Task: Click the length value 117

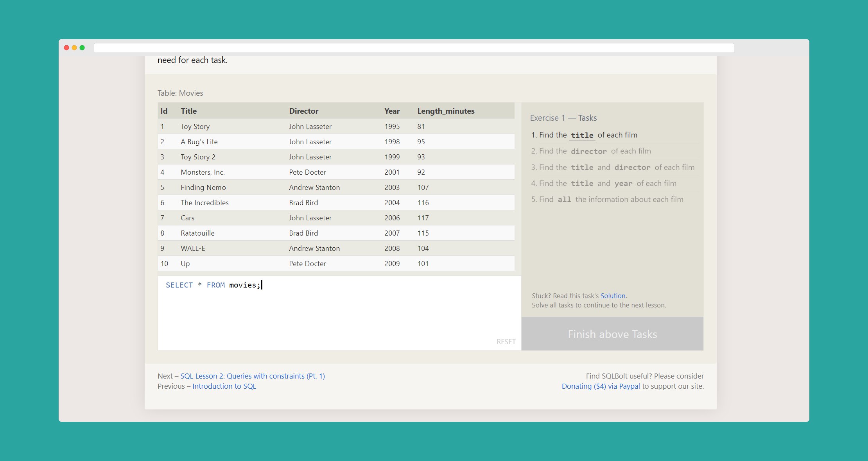Action: click(423, 218)
